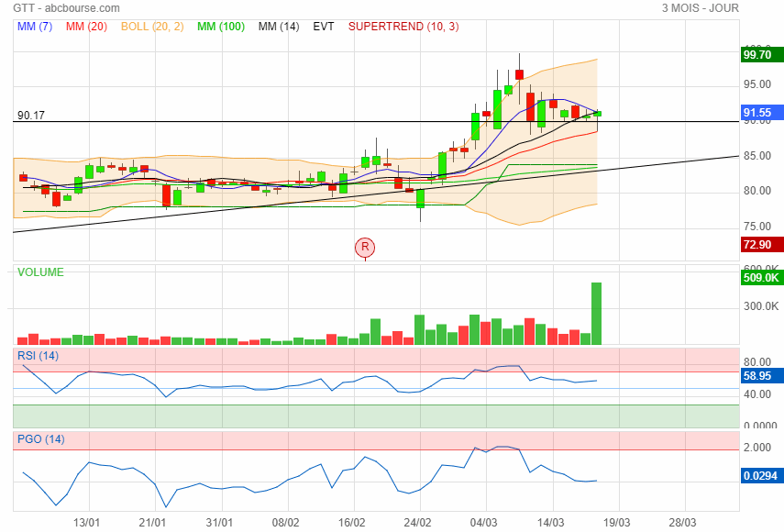Screen dimensions: 784x532
Task: Click the 28/03 date axis label
Action: click(x=682, y=523)
